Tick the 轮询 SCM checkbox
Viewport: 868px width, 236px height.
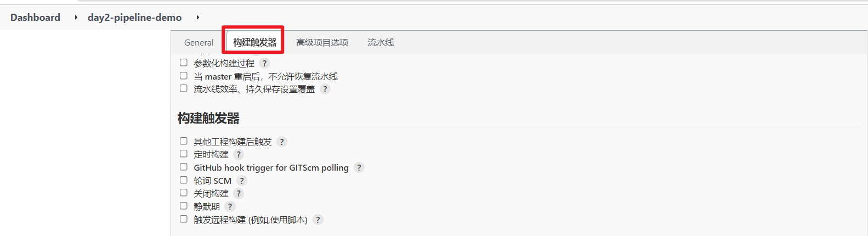point(184,180)
